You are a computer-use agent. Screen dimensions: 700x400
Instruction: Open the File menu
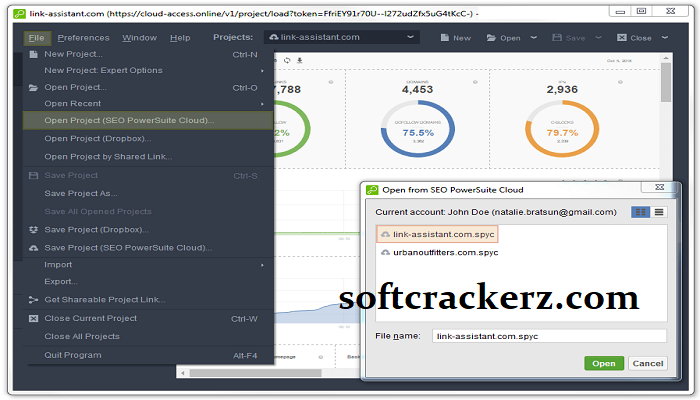point(37,38)
